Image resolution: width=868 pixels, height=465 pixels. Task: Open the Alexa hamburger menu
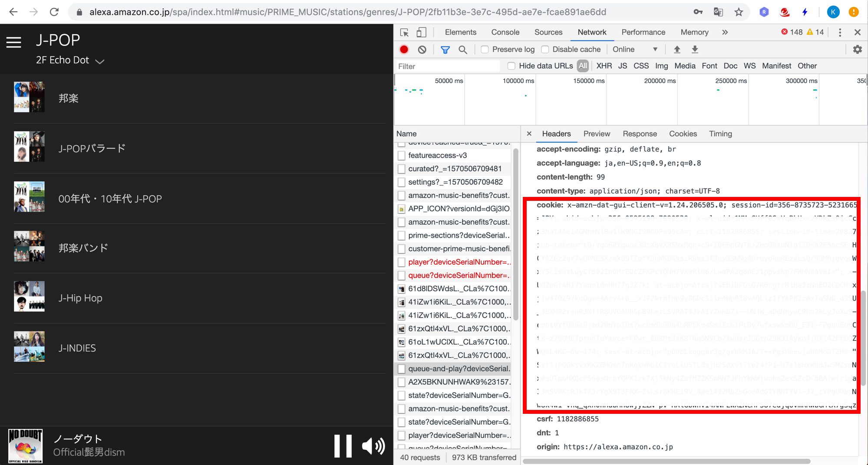[x=13, y=42]
